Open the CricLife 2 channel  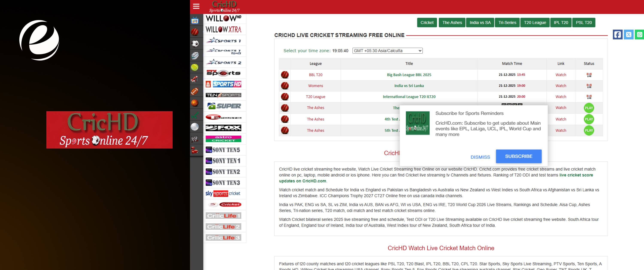(223, 226)
